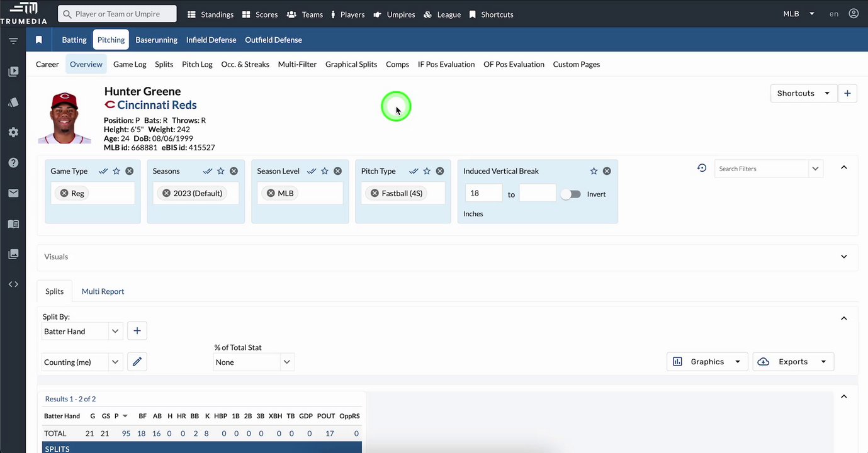The width and height of the screenshot is (868, 453).
Task: Click the Player or Team search box
Action: point(117,14)
